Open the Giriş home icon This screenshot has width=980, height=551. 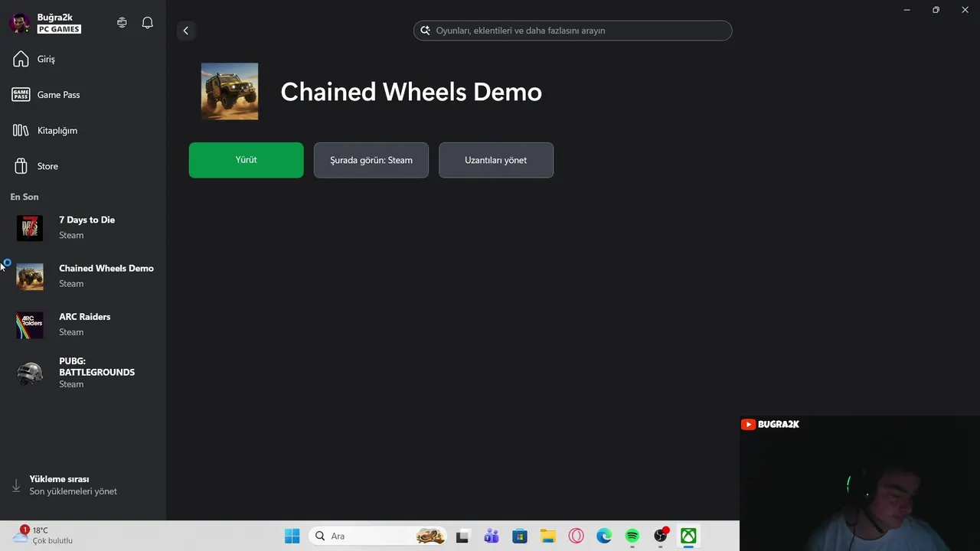pyautogui.click(x=21, y=59)
